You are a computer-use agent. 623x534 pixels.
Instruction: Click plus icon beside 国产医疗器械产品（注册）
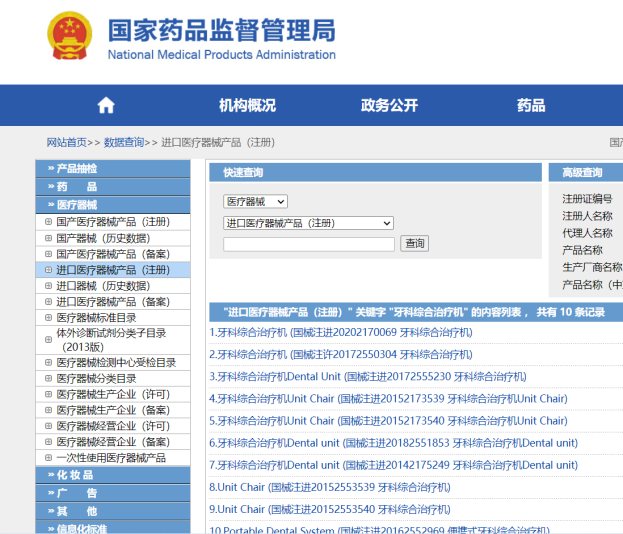(x=48, y=222)
